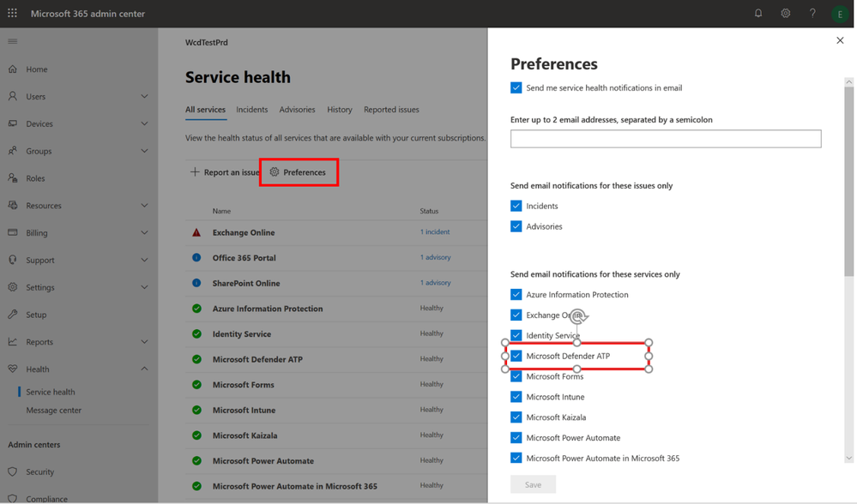
Task: Expand the Billing menu chevron
Action: (x=144, y=233)
